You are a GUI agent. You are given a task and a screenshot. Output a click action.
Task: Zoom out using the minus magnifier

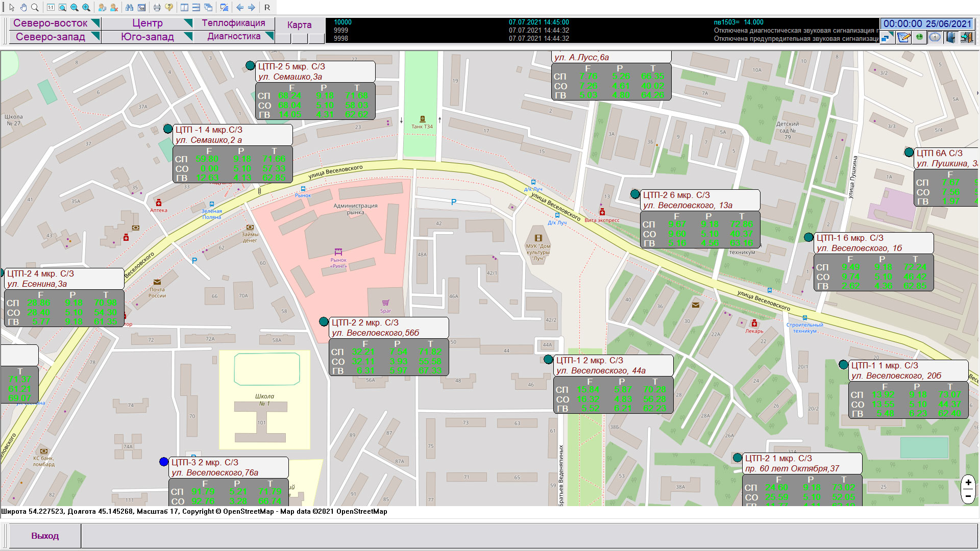tap(74, 8)
